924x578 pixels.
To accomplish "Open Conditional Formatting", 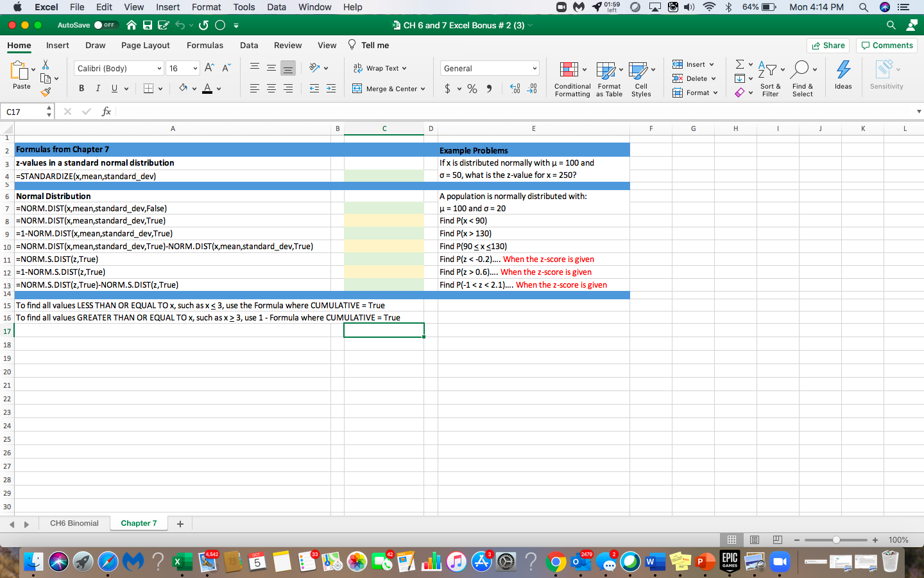I will [x=572, y=80].
